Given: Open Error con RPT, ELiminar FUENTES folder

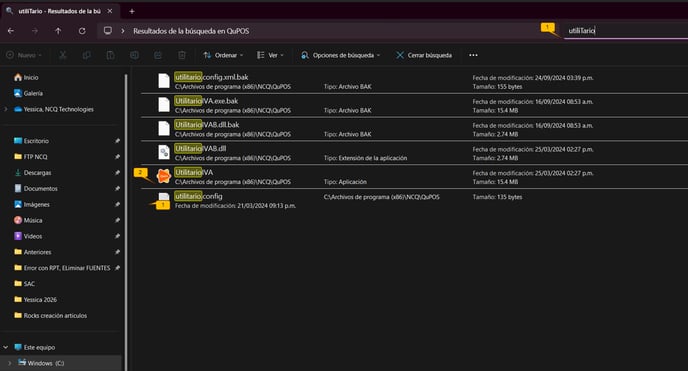Looking at the screenshot, I should 62,268.
